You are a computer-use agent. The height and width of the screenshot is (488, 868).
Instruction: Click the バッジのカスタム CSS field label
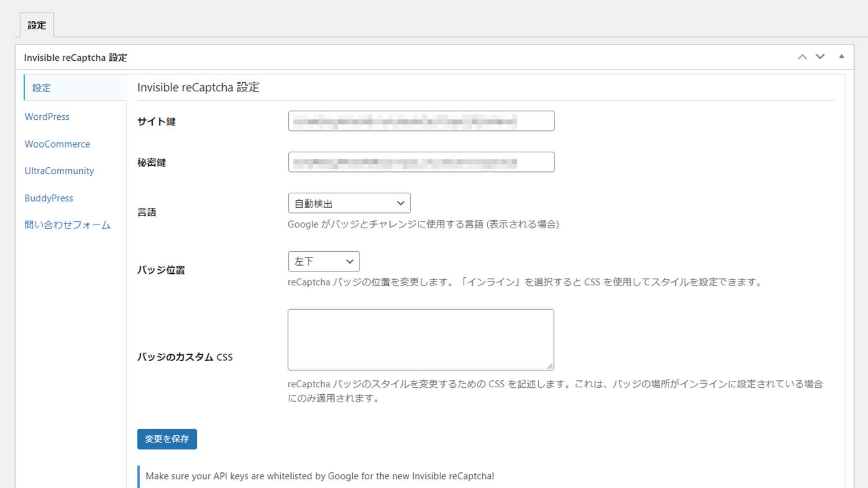[x=185, y=357]
